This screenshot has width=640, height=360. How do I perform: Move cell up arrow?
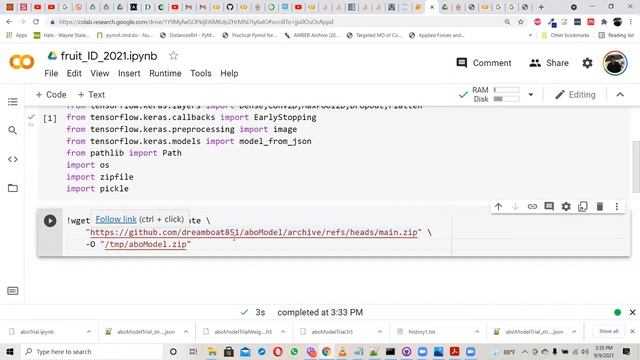coord(498,207)
